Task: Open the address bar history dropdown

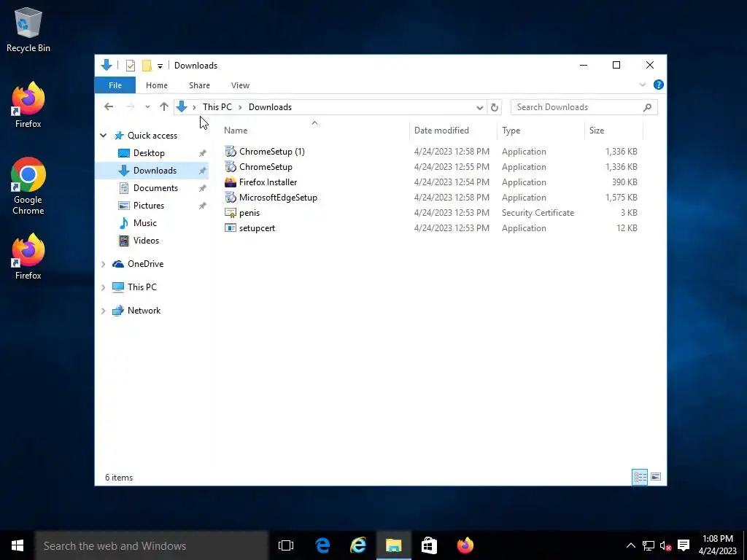Action: pos(480,108)
